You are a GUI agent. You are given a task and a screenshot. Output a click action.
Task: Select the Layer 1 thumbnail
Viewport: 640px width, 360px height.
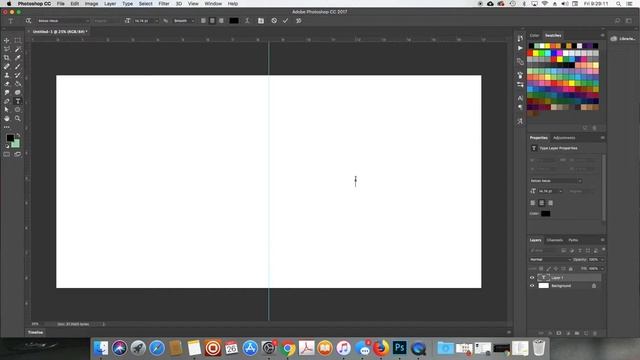[543, 278]
